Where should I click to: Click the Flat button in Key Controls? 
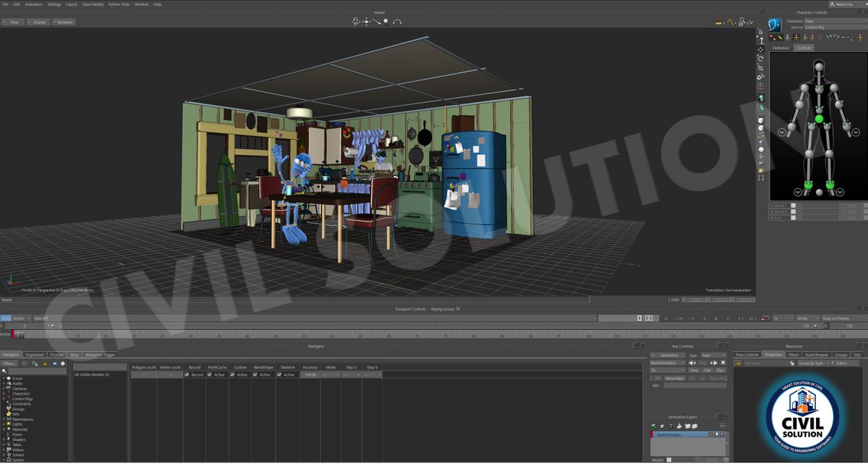(x=707, y=371)
